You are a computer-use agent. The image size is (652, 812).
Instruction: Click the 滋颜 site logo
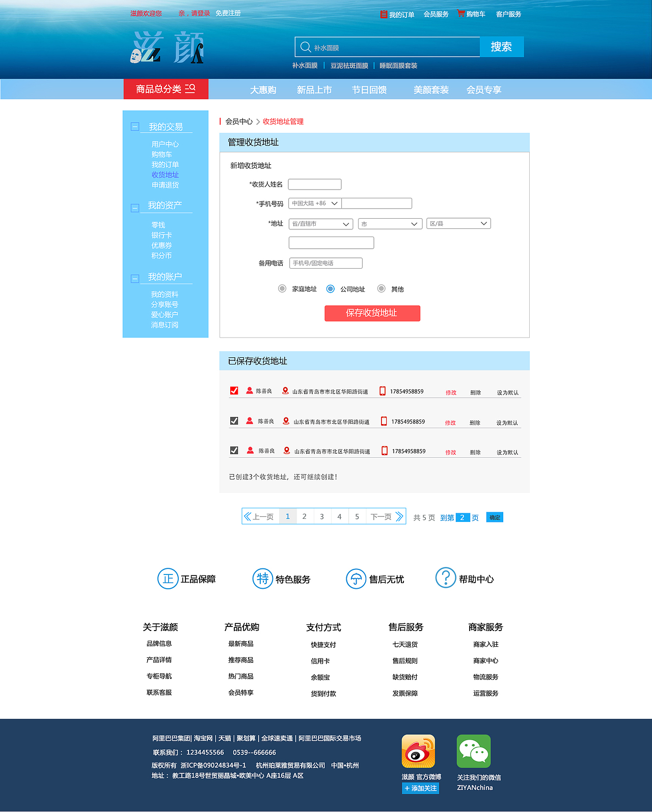[167, 47]
